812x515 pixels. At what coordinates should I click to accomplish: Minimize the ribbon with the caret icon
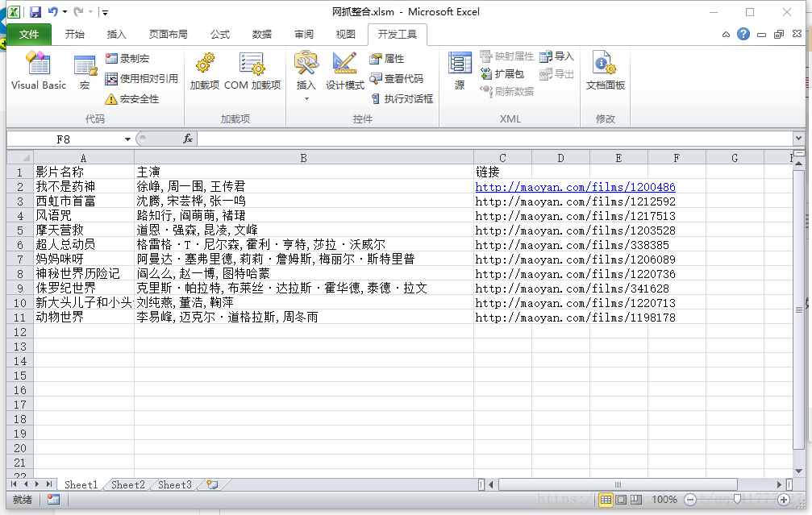coord(726,35)
